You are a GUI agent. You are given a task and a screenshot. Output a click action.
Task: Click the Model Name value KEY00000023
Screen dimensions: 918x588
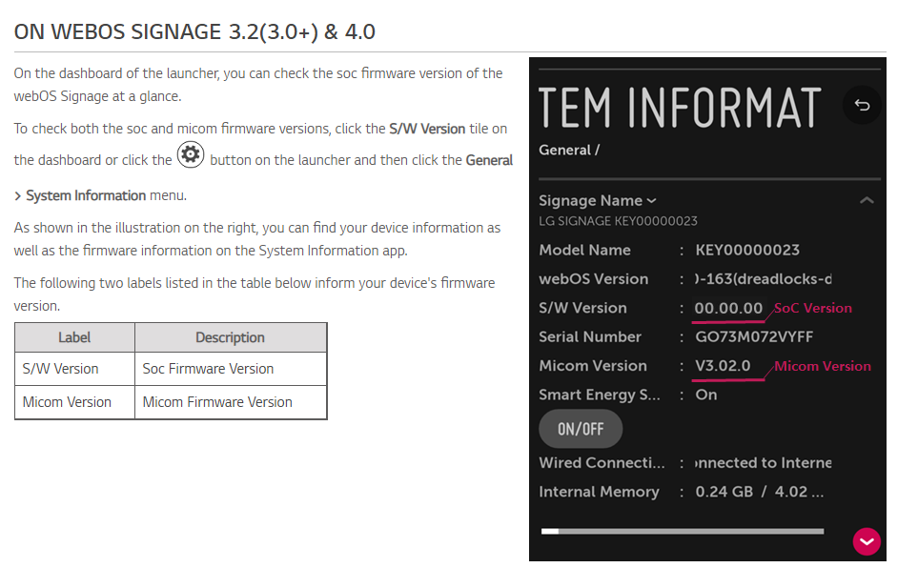747,251
